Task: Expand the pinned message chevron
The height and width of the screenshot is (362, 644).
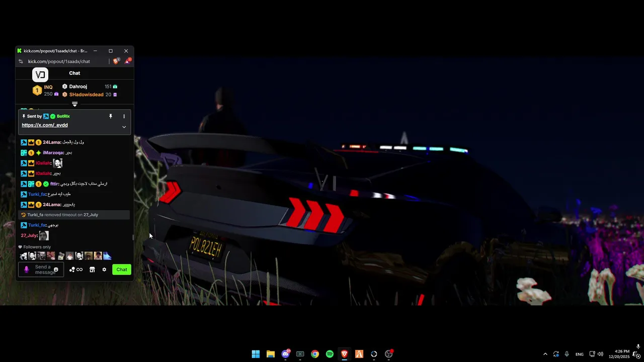Action: [x=124, y=127]
